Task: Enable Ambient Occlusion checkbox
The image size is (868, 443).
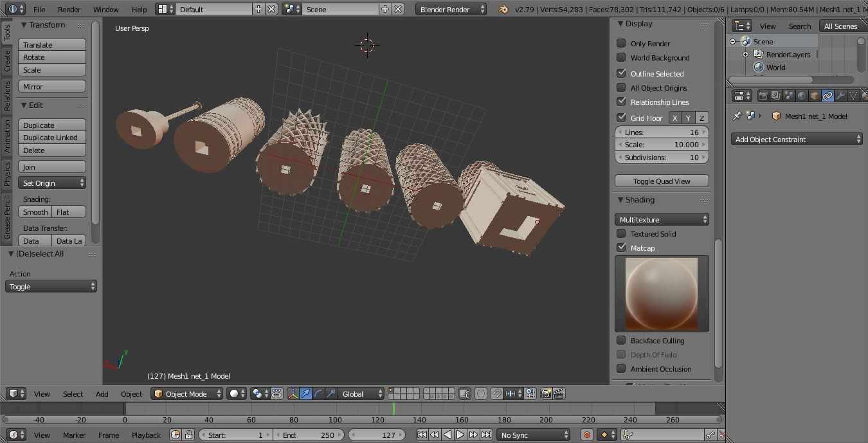Action: tap(621, 368)
